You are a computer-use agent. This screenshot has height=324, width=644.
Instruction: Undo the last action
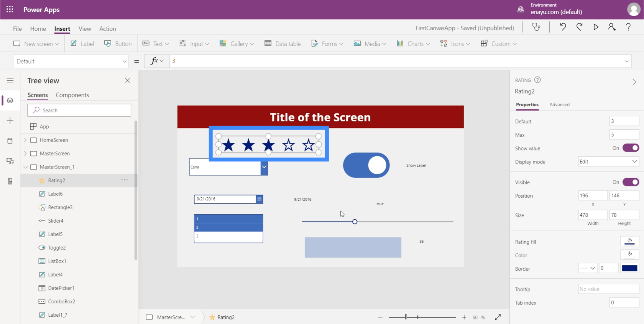tap(563, 27)
